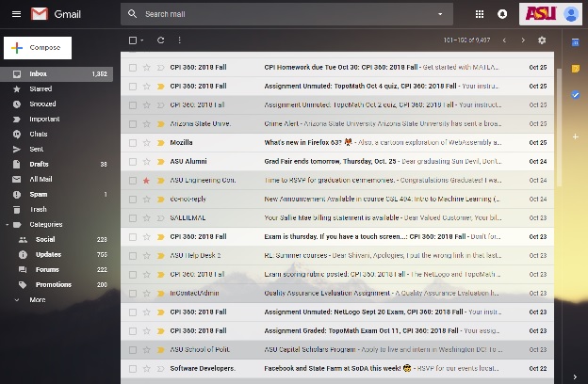
Task: Open the All Mail folder
Action: (57, 179)
